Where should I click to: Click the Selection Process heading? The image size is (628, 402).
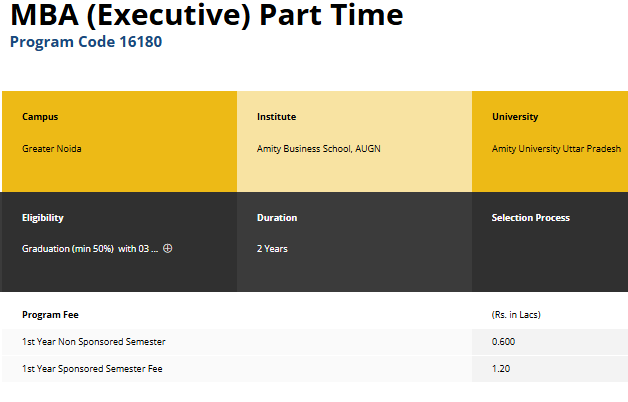530,218
